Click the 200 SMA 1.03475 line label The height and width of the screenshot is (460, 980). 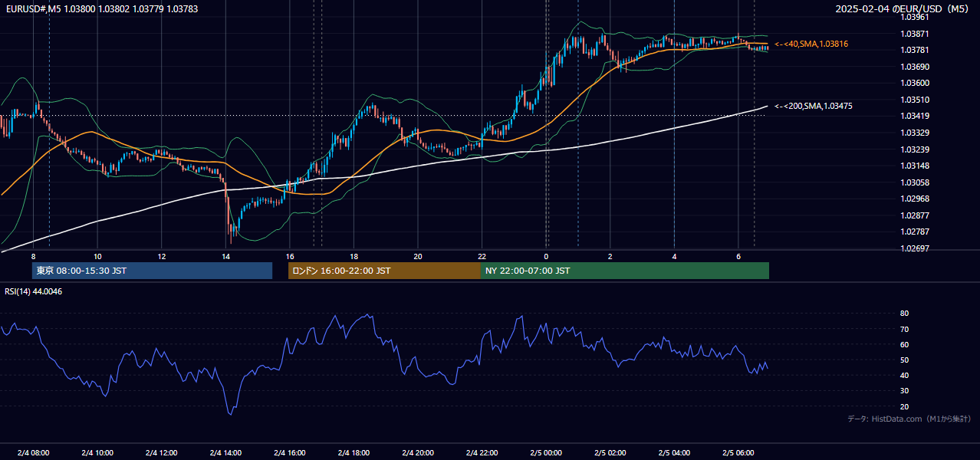click(814, 106)
